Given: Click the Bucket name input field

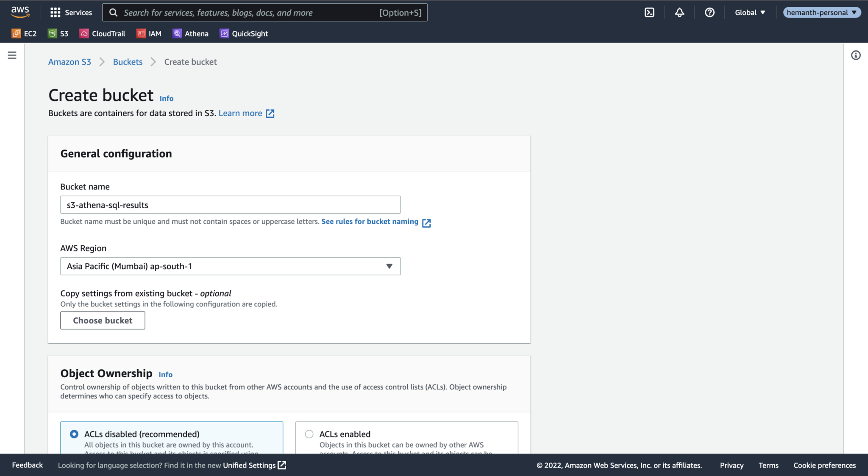Looking at the screenshot, I should [x=230, y=205].
